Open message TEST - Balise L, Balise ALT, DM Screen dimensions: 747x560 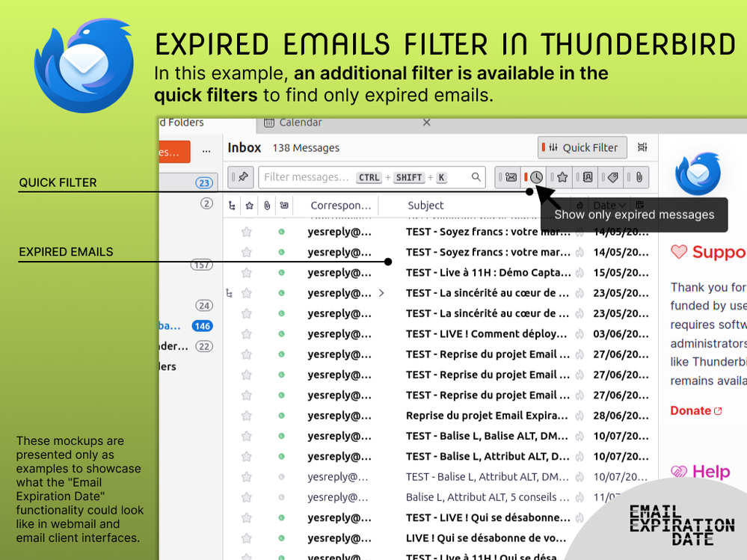pyautogui.click(x=487, y=436)
